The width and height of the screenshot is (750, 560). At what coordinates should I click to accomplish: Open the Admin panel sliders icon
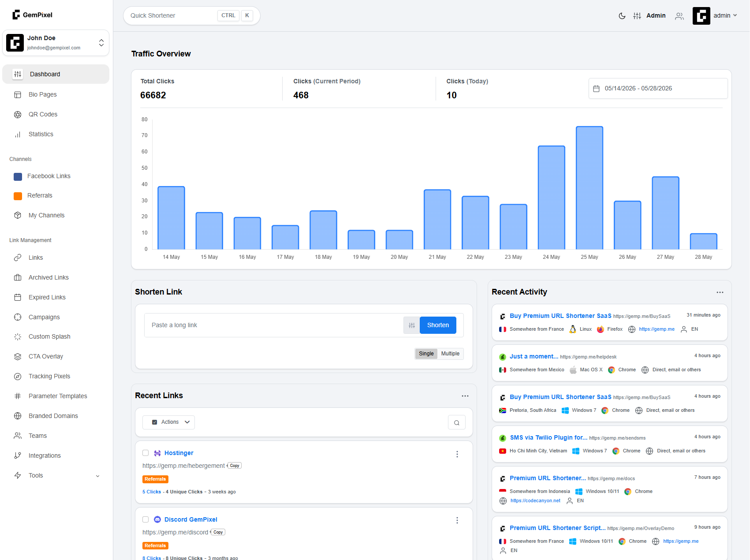(x=637, y=16)
